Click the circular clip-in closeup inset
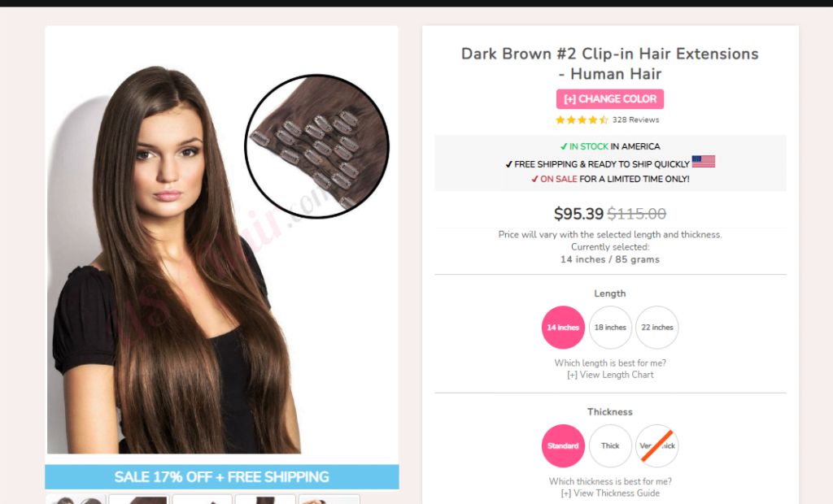 (x=316, y=146)
